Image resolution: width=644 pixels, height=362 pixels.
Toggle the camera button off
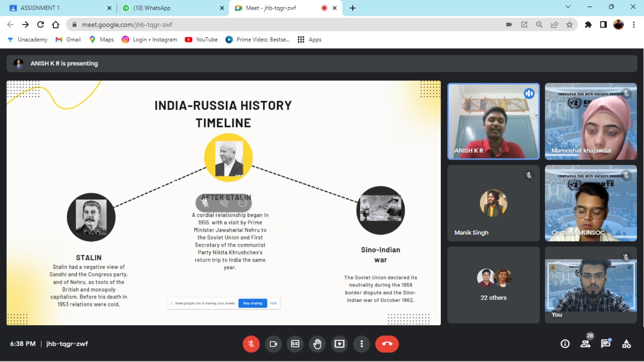pos(273,344)
